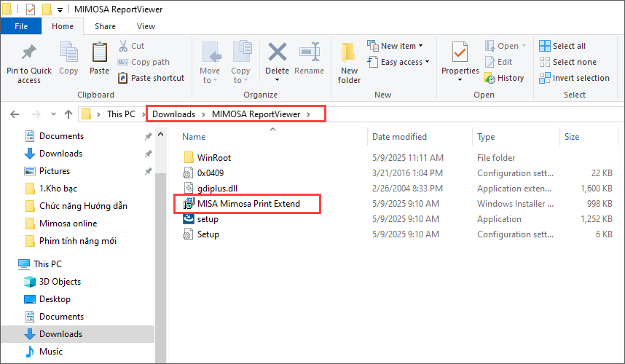Click the red Delete X icon
The height and width of the screenshot is (364, 625).
[277, 53]
